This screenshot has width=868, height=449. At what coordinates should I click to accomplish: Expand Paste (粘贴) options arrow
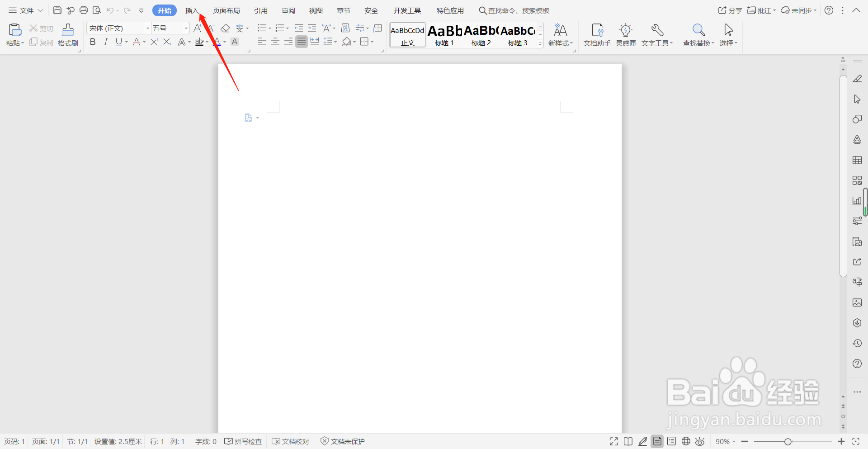pyautogui.click(x=23, y=43)
